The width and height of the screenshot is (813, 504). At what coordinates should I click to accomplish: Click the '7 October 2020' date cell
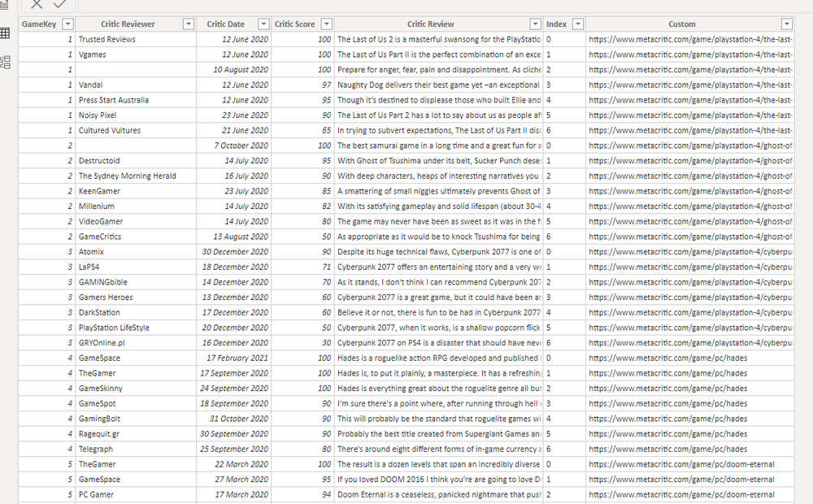point(234,146)
